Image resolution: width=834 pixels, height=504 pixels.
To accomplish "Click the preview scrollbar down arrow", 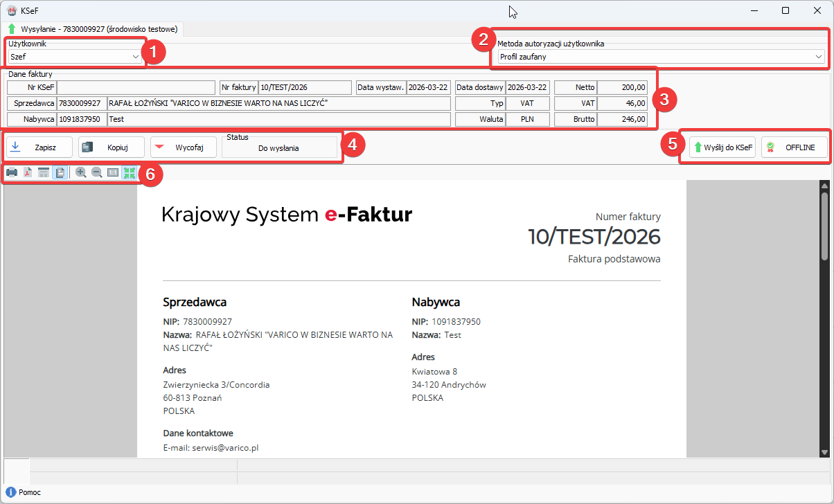I will [x=824, y=452].
